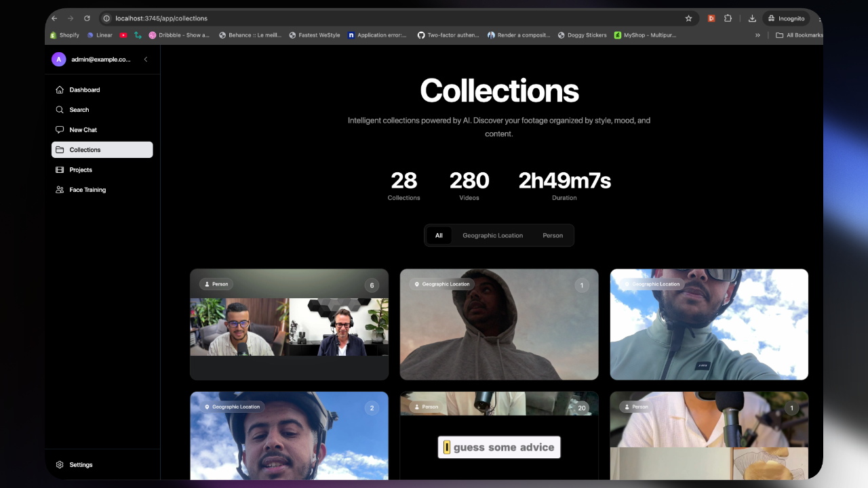
Task: Click the admin avatar circle
Action: coord(58,60)
